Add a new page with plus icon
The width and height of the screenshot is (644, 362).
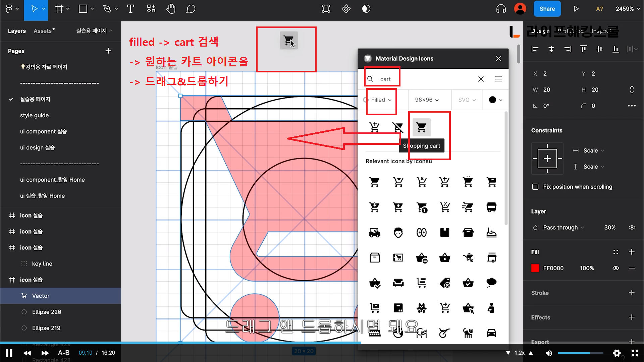click(108, 51)
